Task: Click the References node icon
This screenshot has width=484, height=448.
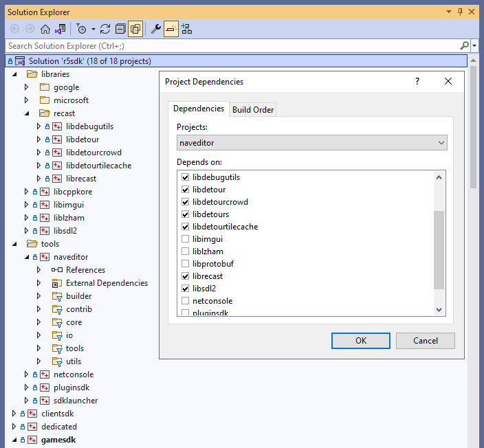Action: coord(57,269)
